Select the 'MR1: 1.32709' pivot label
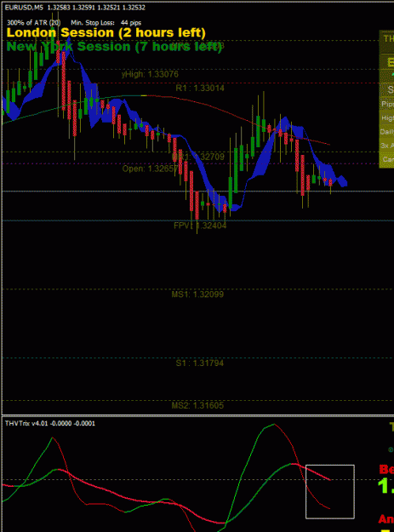The image size is (394, 532). [x=198, y=157]
